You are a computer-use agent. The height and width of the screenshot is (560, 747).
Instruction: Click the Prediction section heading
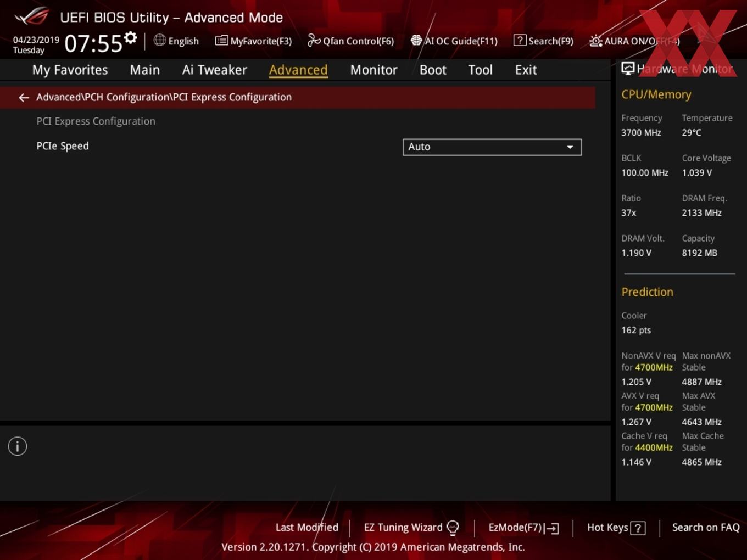647,292
